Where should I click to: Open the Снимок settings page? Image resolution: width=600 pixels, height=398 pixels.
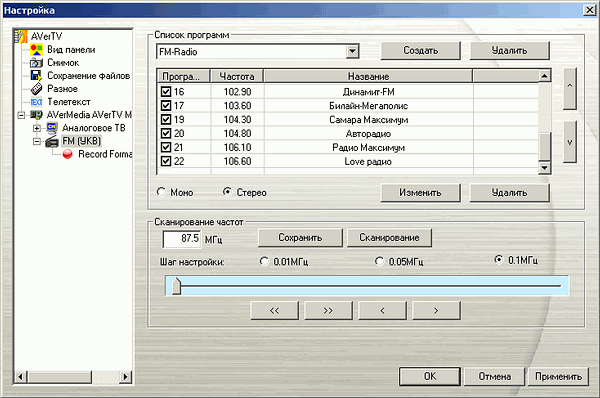(x=63, y=63)
